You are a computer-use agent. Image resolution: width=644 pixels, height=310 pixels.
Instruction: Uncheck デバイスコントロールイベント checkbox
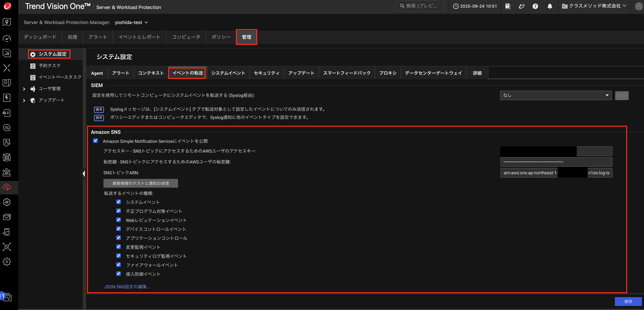tap(119, 229)
